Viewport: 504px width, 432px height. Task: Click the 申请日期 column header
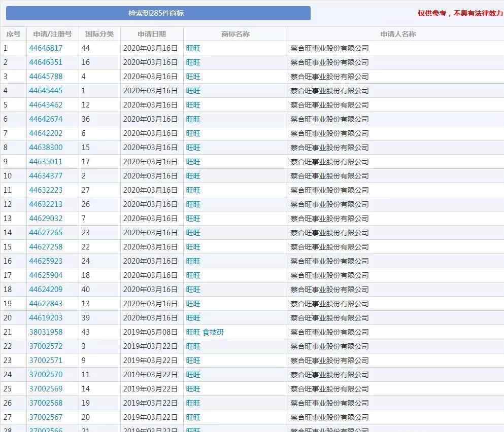(152, 34)
